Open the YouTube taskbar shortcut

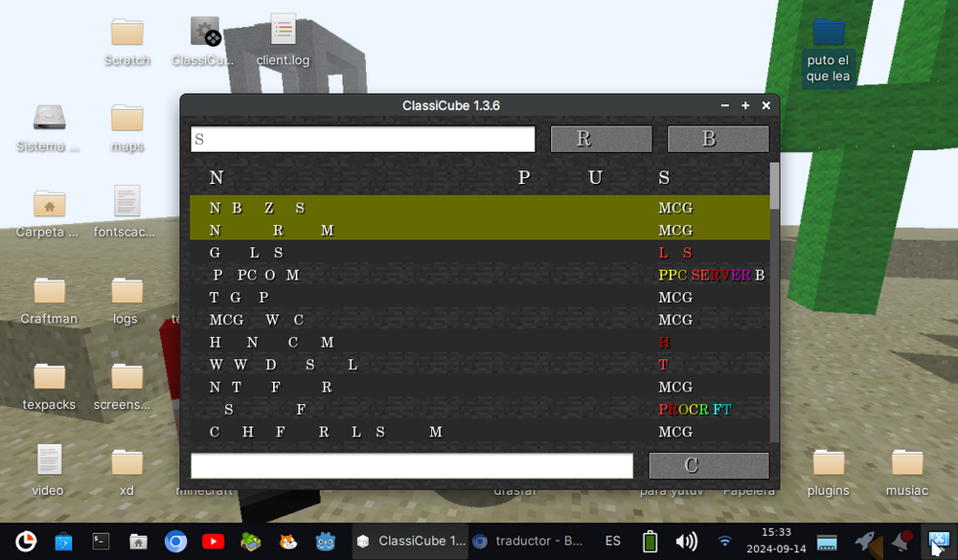pyautogui.click(x=214, y=542)
